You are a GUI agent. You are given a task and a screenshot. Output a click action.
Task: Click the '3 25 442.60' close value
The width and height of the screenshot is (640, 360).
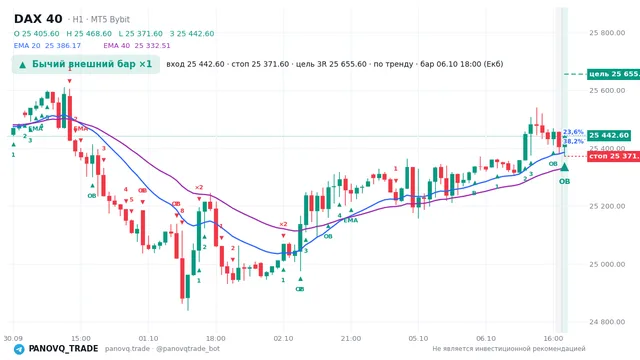tap(192, 33)
